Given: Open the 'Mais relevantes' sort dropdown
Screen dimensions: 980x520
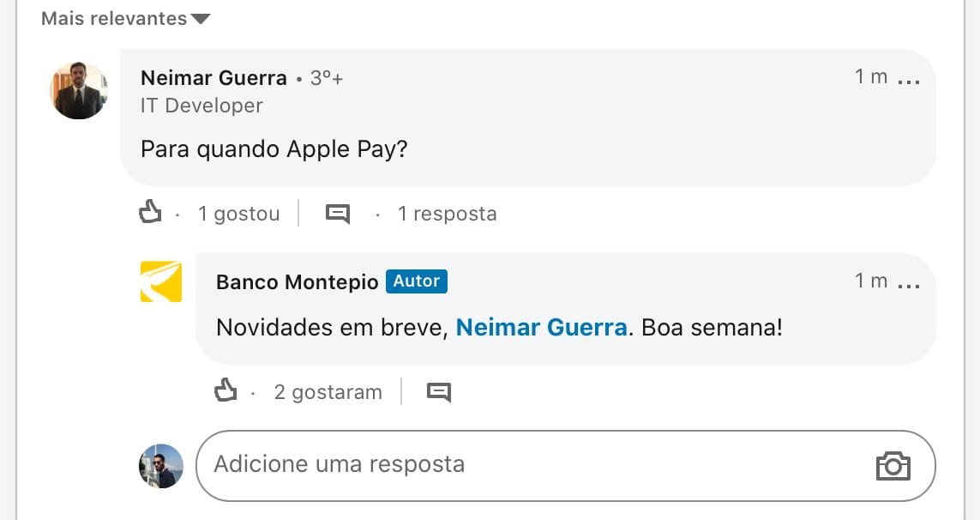Looking at the screenshot, I should [x=125, y=19].
